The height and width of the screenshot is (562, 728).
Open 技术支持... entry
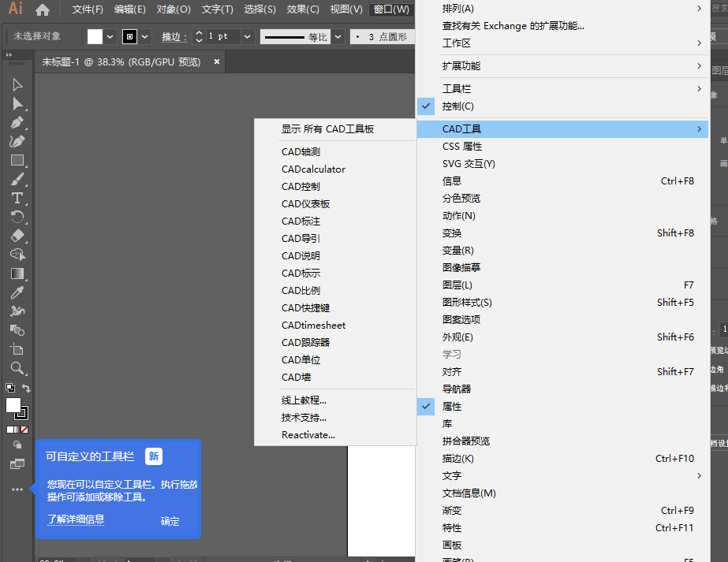[334, 418]
